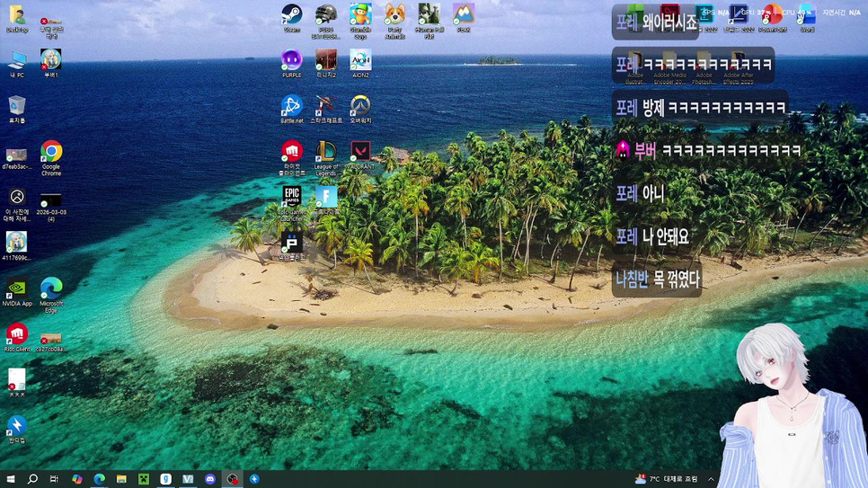Click the League of Legends shortcut
Viewport: 868px width, 488px height.
click(x=326, y=151)
